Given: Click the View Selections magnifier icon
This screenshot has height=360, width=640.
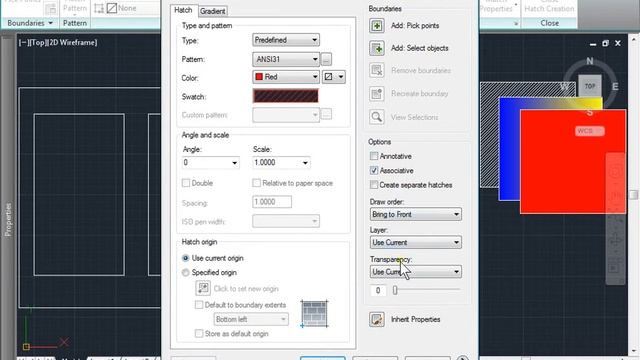Looking at the screenshot, I should pyautogui.click(x=376, y=117).
